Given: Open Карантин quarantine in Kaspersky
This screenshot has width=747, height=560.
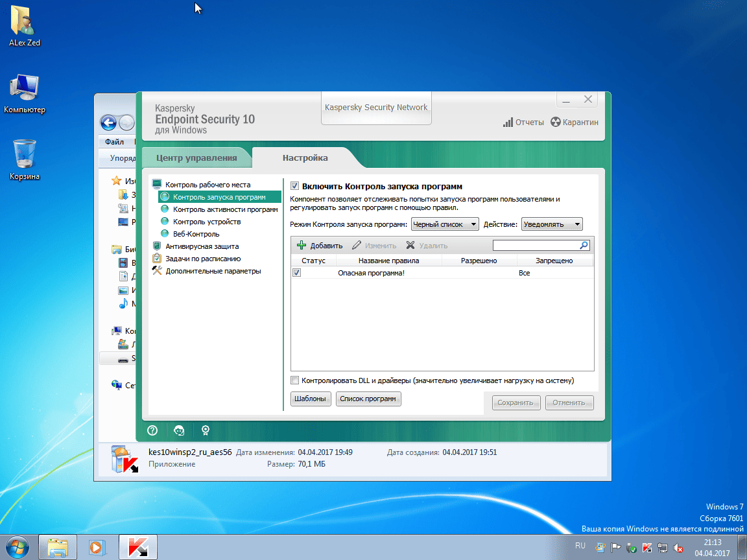Looking at the screenshot, I should tap(574, 122).
